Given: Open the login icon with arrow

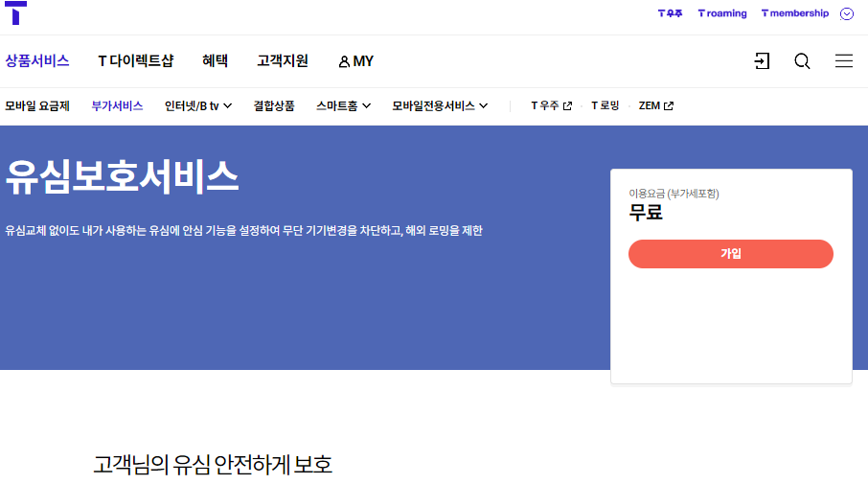Looking at the screenshot, I should click(x=762, y=61).
